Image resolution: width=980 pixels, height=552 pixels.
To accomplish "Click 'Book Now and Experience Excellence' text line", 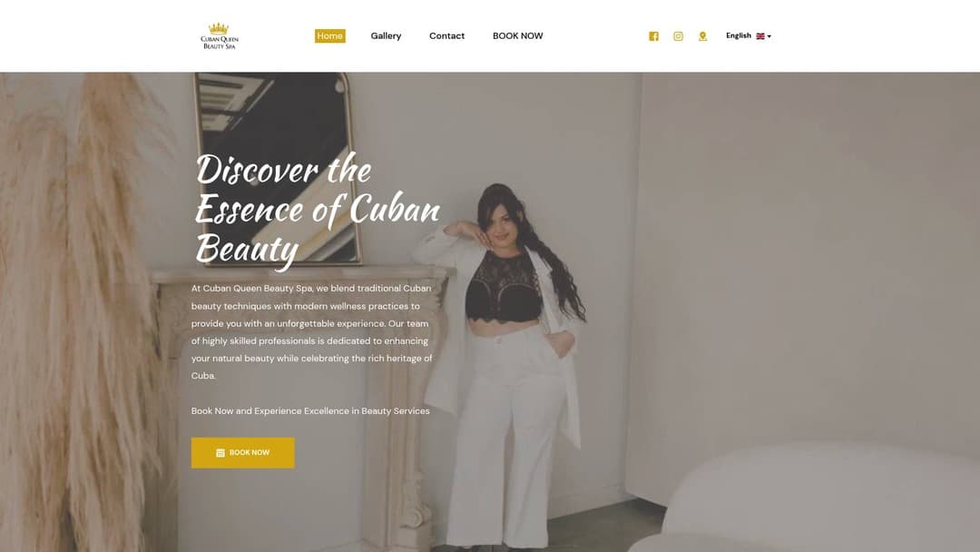I will coord(310,410).
